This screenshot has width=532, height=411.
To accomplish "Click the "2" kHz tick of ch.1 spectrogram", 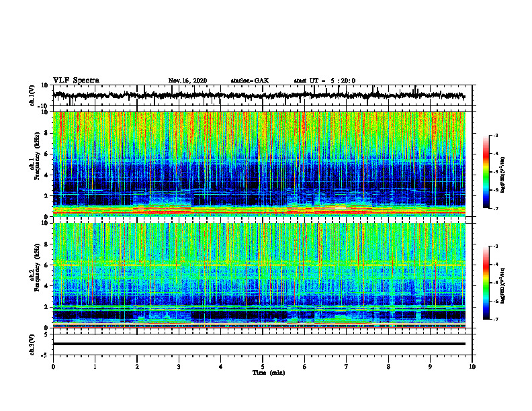I will pos(46,195).
